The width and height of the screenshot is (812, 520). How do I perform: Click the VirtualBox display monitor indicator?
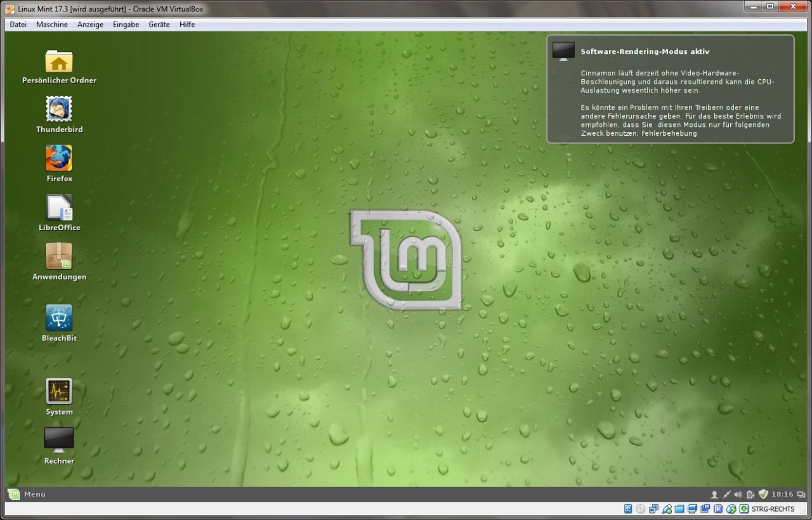tap(692, 509)
